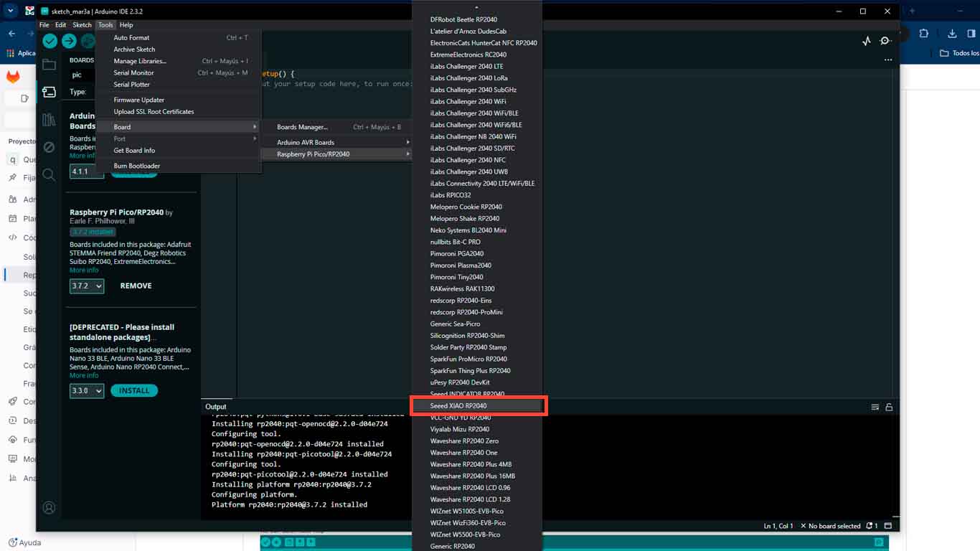Open the Boards Manager sidebar icon
The height and width of the screenshot is (551, 980).
49,92
